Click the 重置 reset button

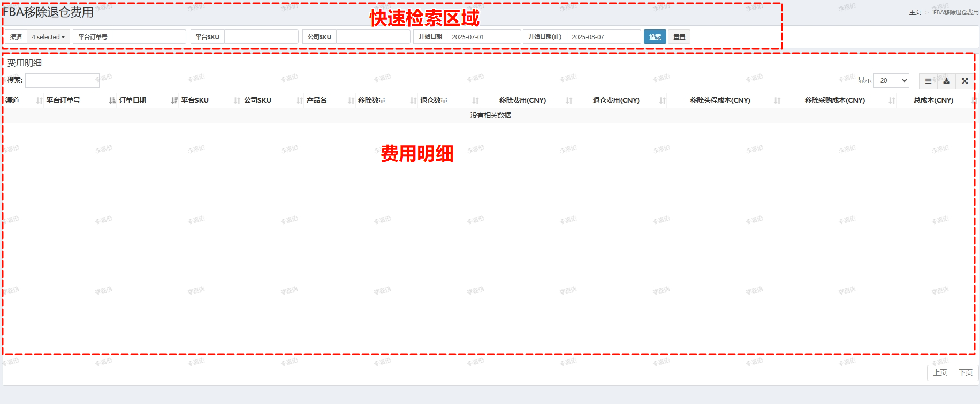(679, 37)
